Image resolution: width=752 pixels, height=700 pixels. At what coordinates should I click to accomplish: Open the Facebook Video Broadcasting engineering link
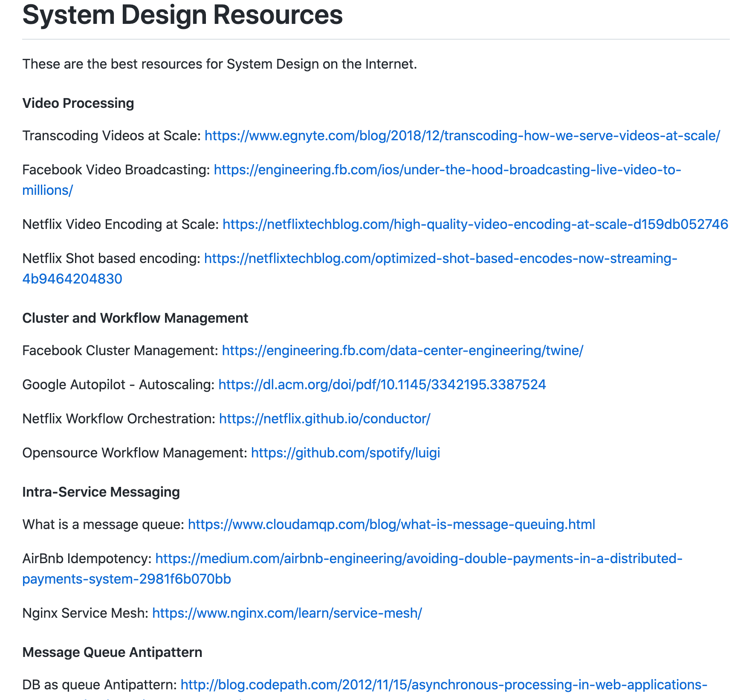447,170
